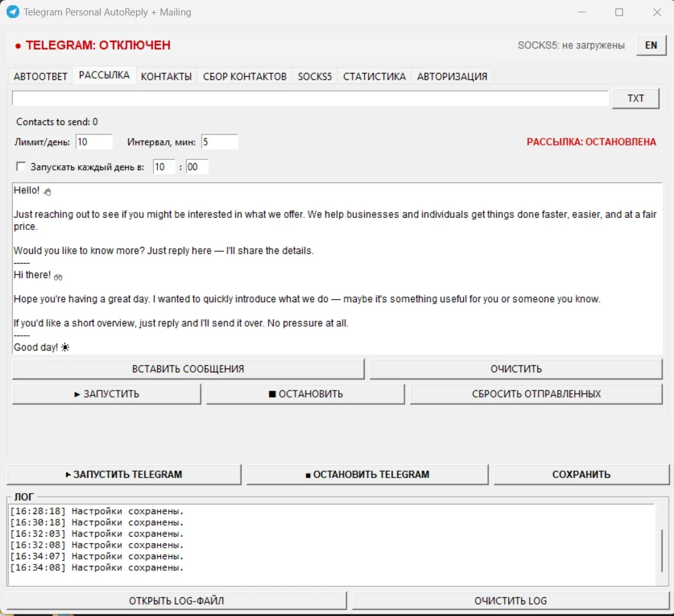The image size is (674, 616).
Task: Click СБРОСИТЬ ОТПРАВЛЕННЫХ button
Action: [x=536, y=394]
